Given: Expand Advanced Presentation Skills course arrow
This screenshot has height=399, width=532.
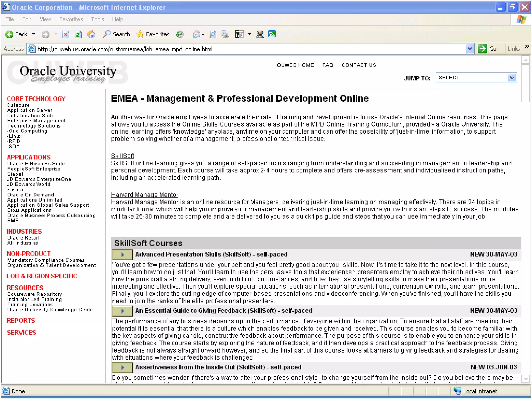Looking at the screenshot, I should [x=122, y=255].
